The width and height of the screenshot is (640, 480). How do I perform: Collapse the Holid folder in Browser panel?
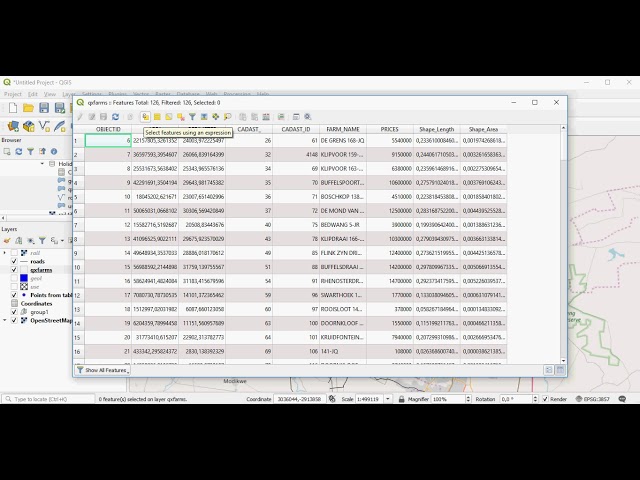42,163
